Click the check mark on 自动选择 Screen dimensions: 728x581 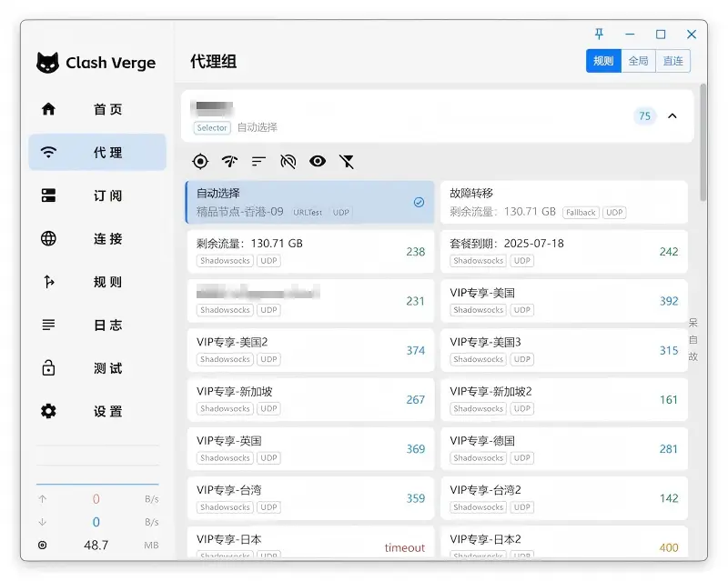coord(419,203)
